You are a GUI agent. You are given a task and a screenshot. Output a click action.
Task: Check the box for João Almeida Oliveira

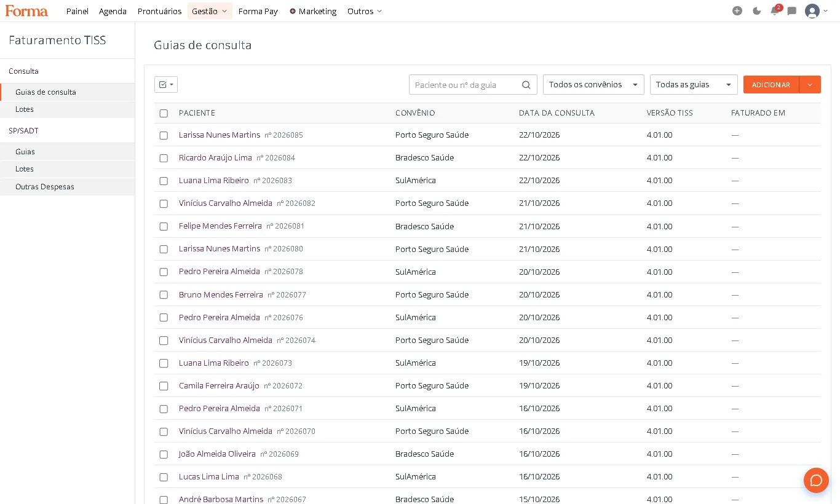tap(164, 454)
